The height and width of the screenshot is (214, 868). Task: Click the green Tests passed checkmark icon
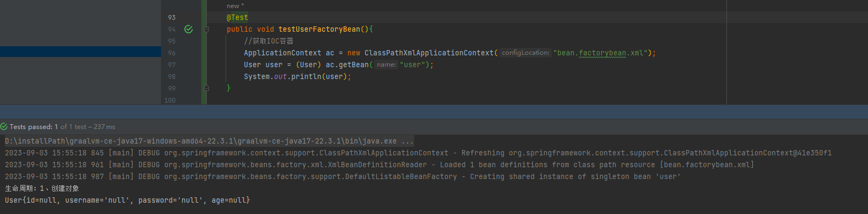(4, 126)
